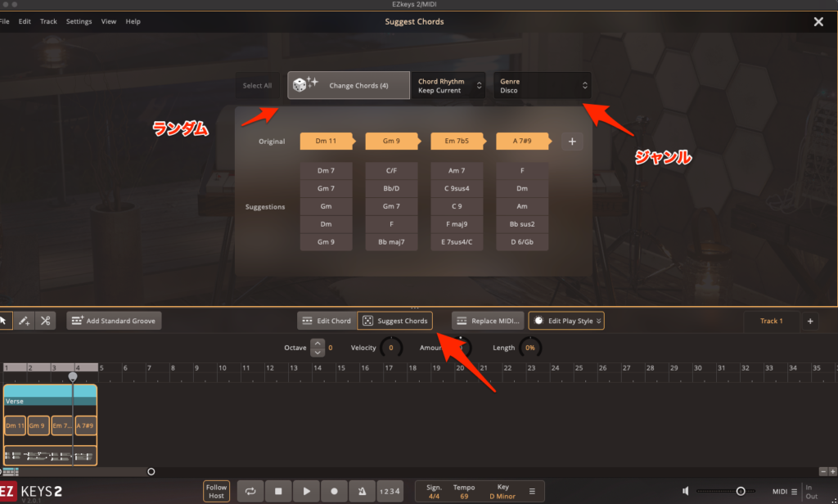The width and height of the screenshot is (838, 504).
Task: Select the scissors cut tool
Action: [x=45, y=321]
